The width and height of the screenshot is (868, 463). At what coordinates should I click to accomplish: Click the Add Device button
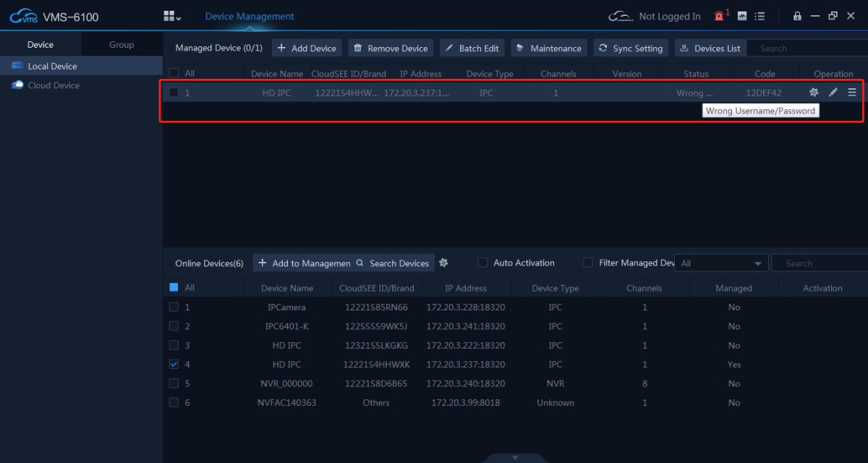pyautogui.click(x=307, y=48)
